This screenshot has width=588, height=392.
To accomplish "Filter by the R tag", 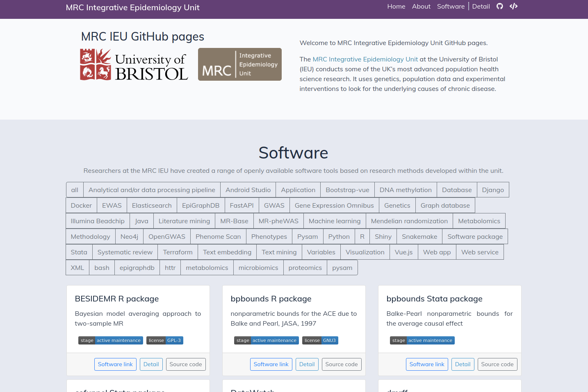I will pyautogui.click(x=362, y=236).
